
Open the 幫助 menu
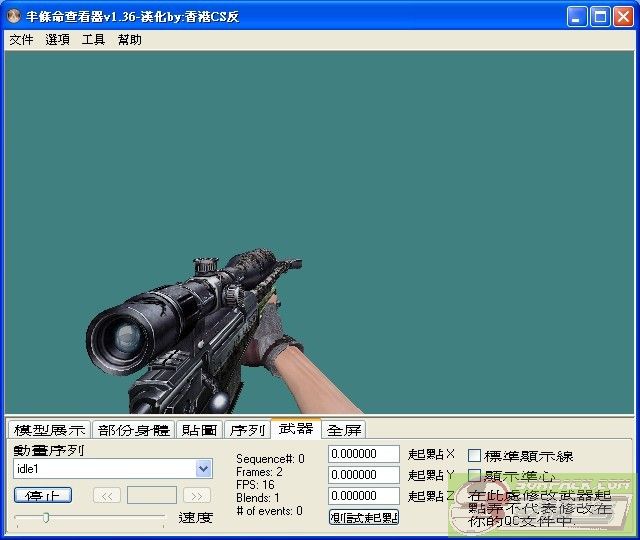pyautogui.click(x=129, y=40)
